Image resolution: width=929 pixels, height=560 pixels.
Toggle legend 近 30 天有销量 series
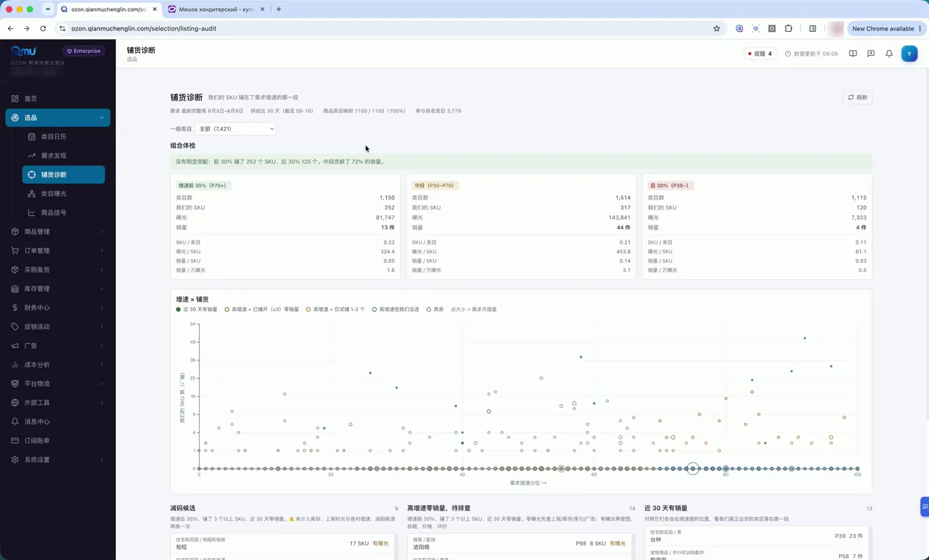coord(197,309)
